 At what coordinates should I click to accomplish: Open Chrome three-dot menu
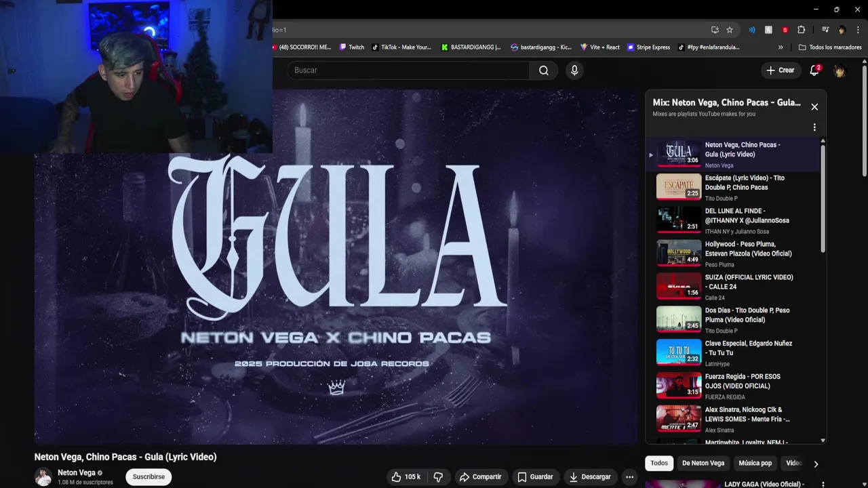858,30
